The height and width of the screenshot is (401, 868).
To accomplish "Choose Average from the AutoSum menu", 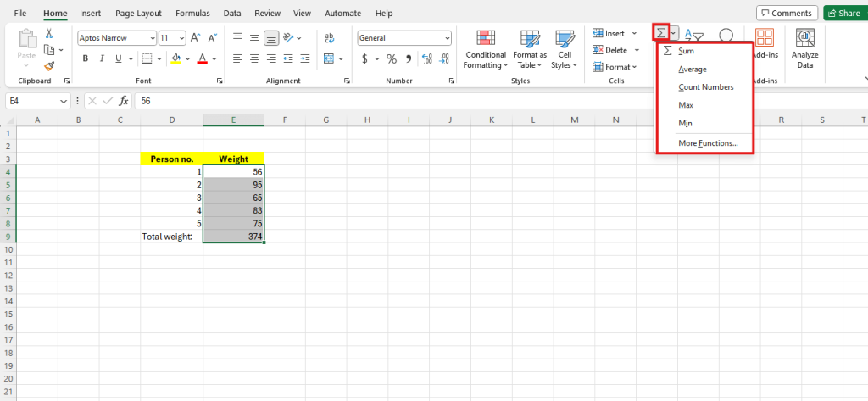I will coord(693,70).
